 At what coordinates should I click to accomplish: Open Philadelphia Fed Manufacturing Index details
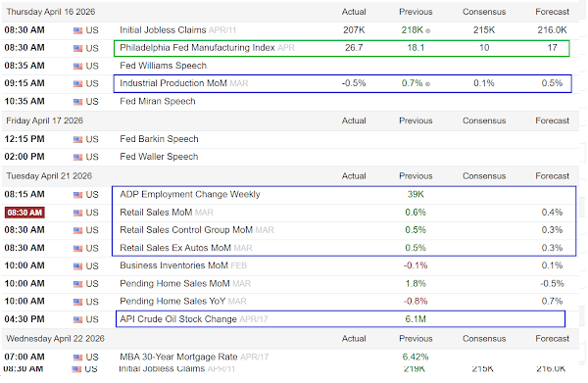pyautogui.click(x=197, y=48)
